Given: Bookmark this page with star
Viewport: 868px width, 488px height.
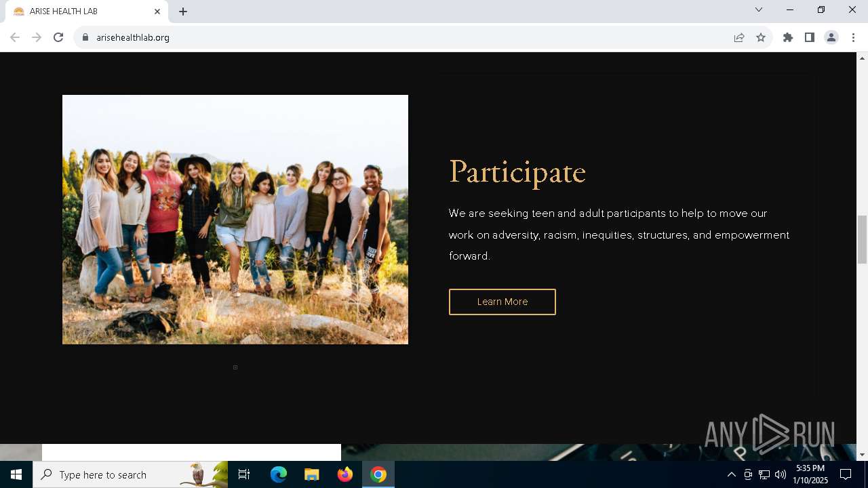Looking at the screenshot, I should pyautogui.click(x=761, y=37).
